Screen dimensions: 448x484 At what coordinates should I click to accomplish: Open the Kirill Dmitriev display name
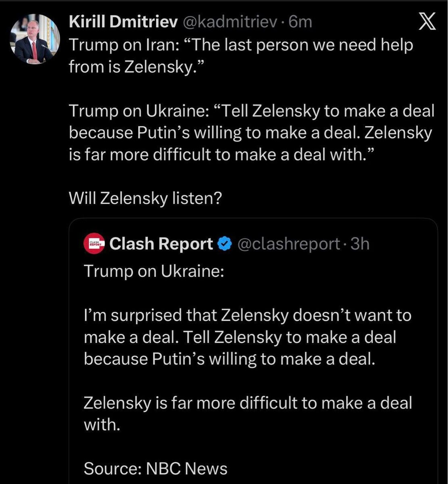point(123,22)
